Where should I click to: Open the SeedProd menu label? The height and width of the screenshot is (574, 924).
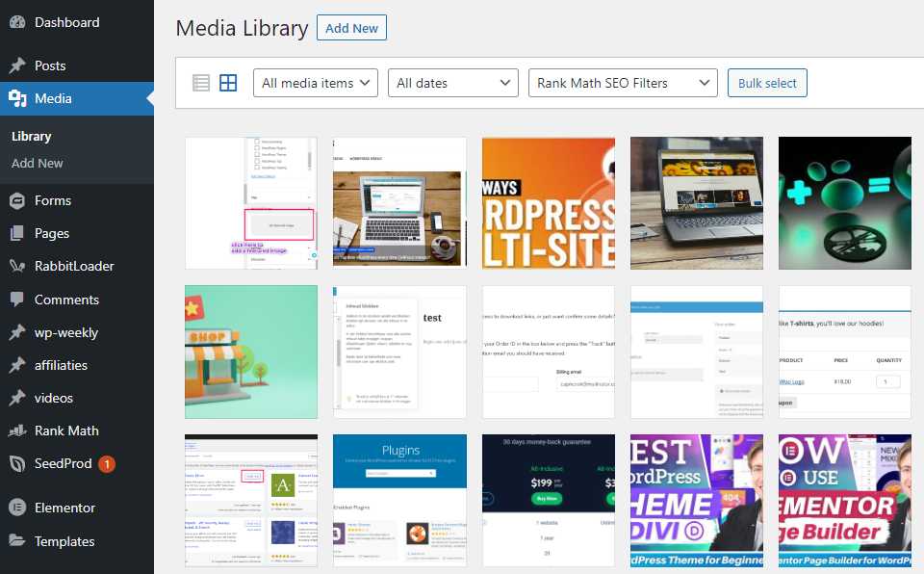pos(64,463)
